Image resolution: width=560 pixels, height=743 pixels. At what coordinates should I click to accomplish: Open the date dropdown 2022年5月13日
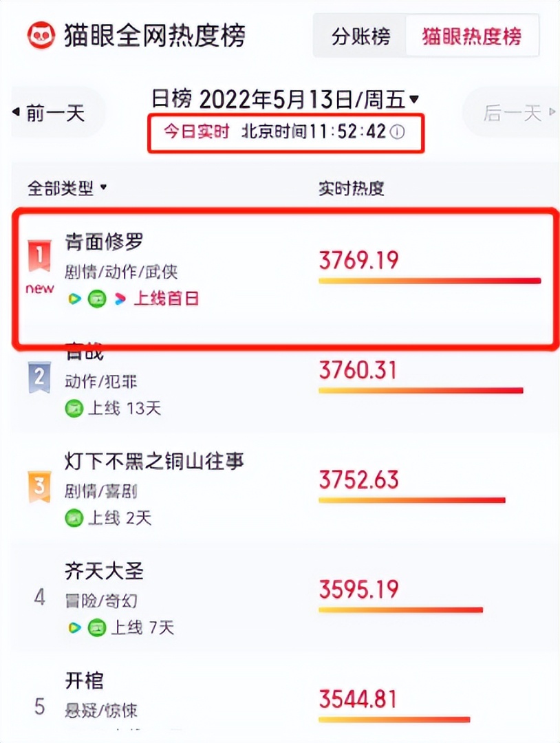(286, 100)
